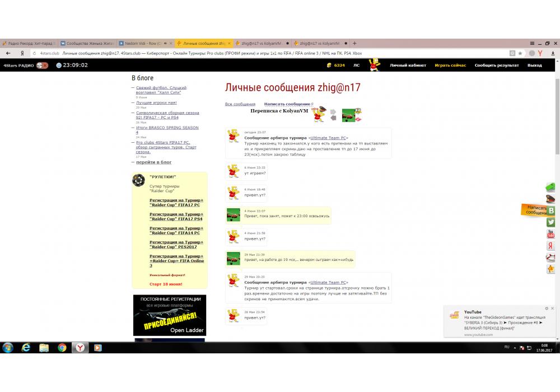
Task: Open browser downloads arrow icon
Action: click(553, 53)
